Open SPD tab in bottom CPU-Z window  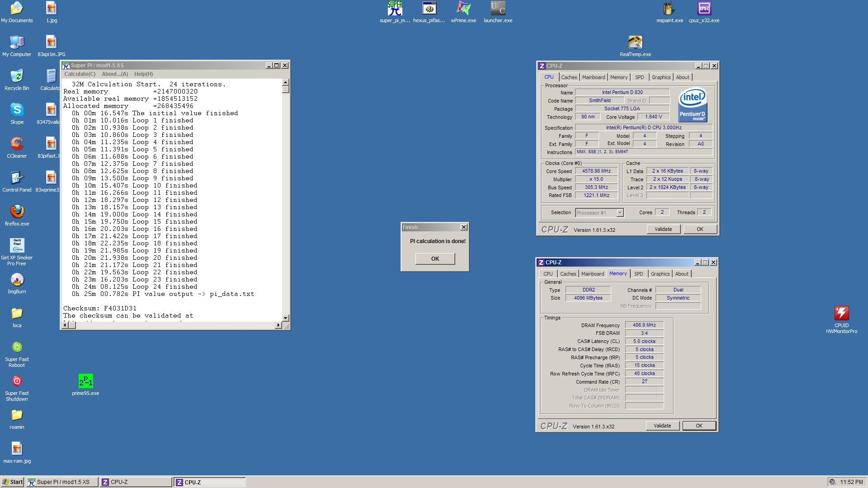point(638,274)
